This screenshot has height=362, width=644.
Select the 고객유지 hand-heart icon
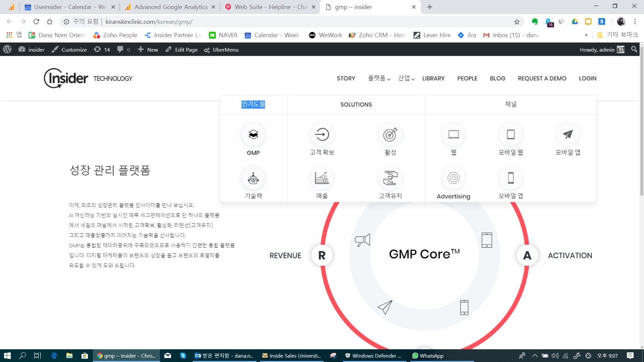(390, 178)
